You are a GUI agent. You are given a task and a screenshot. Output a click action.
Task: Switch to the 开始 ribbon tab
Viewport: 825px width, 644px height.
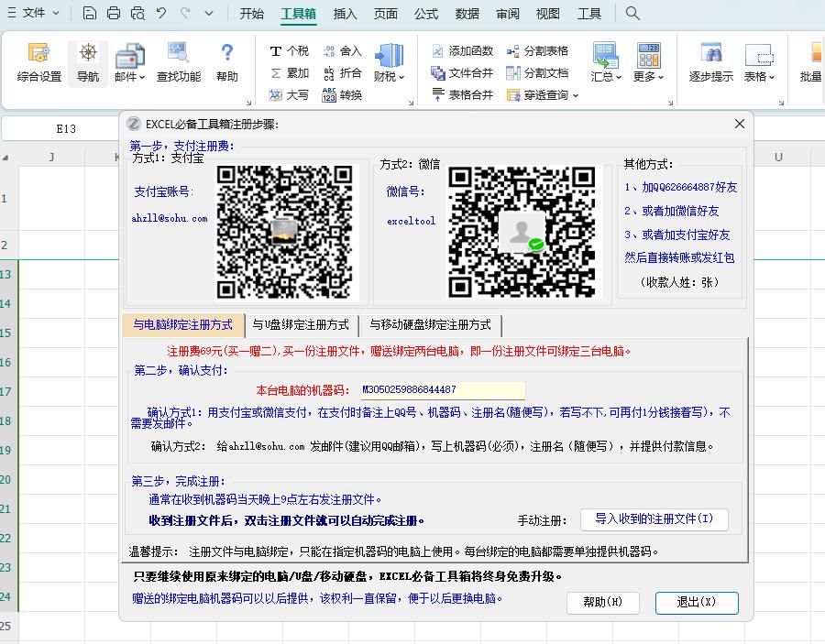point(251,14)
